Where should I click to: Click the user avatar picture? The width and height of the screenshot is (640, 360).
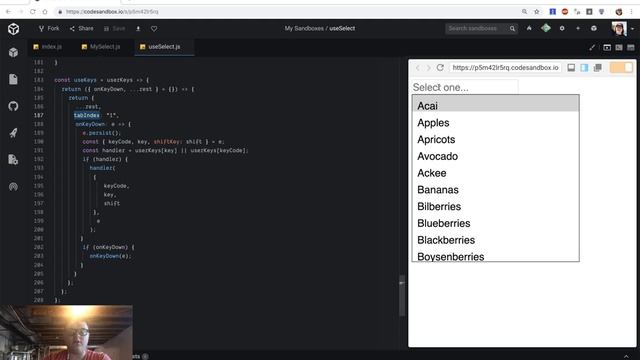coord(619,28)
